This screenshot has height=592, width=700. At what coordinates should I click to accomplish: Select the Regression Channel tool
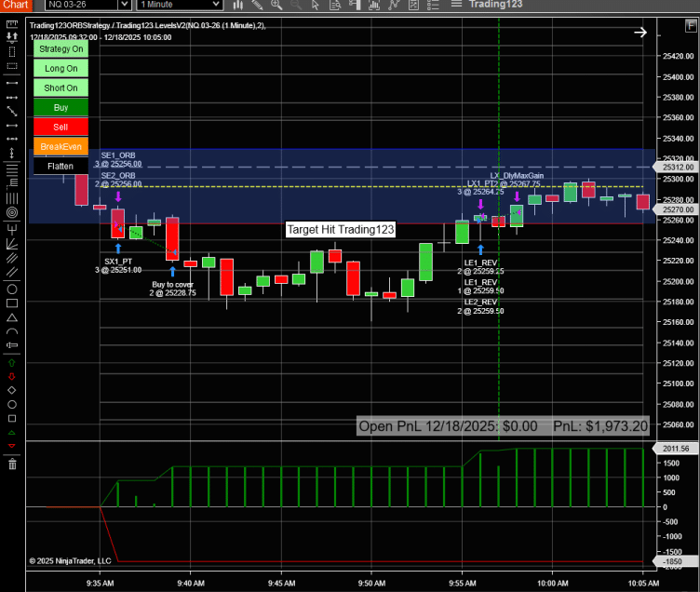12,258
